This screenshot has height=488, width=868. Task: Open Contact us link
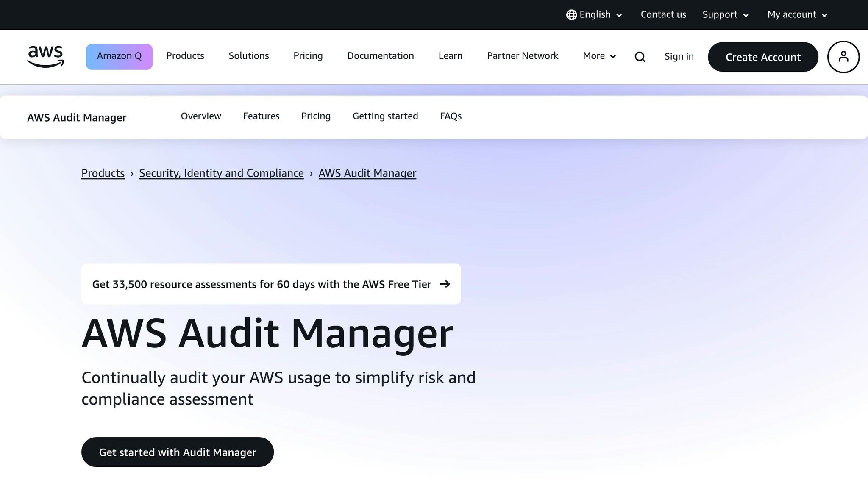coord(663,14)
